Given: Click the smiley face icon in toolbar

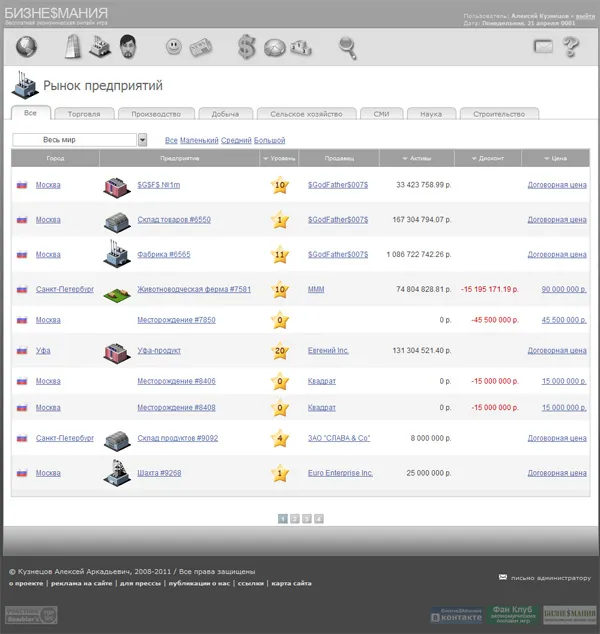Looking at the screenshot, I should click(175, 47).
